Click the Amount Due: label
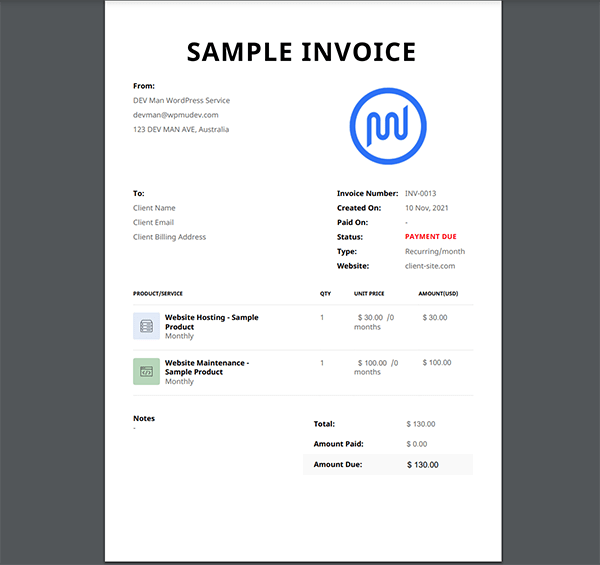 coord(338,465)
